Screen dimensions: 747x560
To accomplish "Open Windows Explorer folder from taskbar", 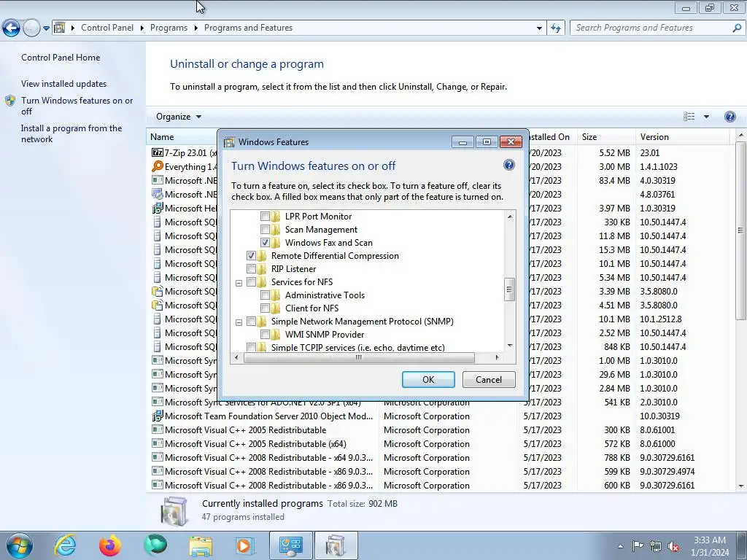I will click(x=201, y=547).
